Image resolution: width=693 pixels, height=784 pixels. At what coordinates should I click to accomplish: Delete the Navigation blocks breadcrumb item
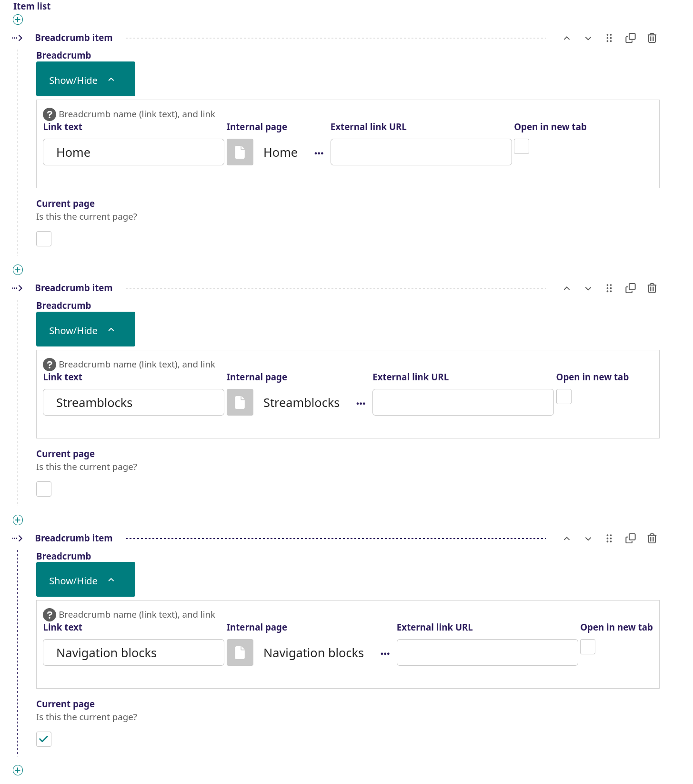click(652, 539)
